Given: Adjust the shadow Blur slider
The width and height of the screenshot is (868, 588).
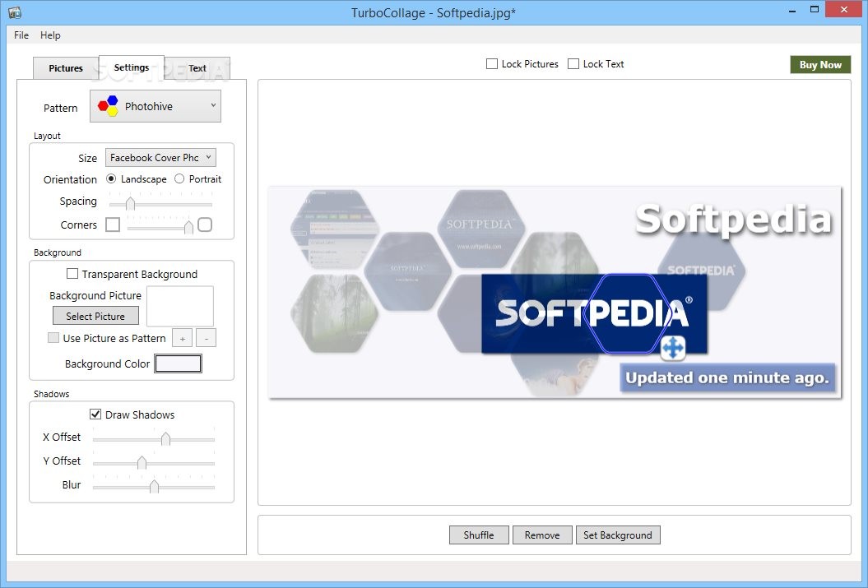Looking at the screenshot, I should (x=154, y=486).
